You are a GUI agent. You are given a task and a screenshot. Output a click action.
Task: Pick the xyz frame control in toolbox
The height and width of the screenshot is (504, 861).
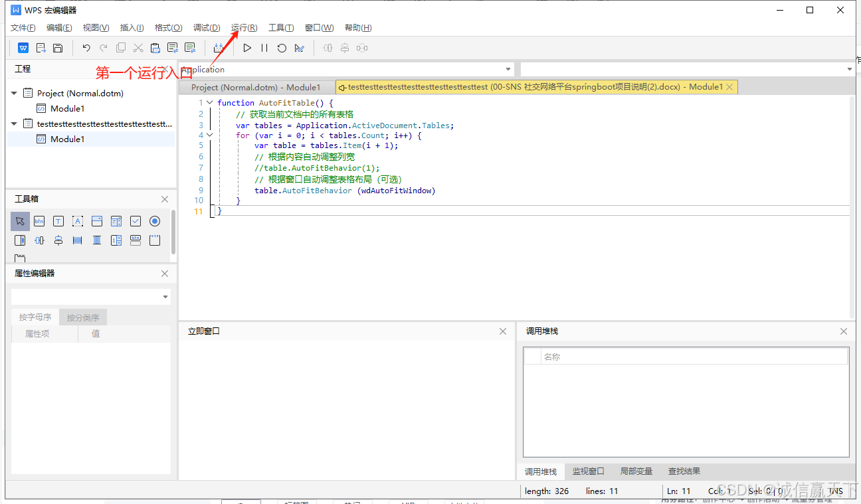pyautogui.click(x=155, y=240)
